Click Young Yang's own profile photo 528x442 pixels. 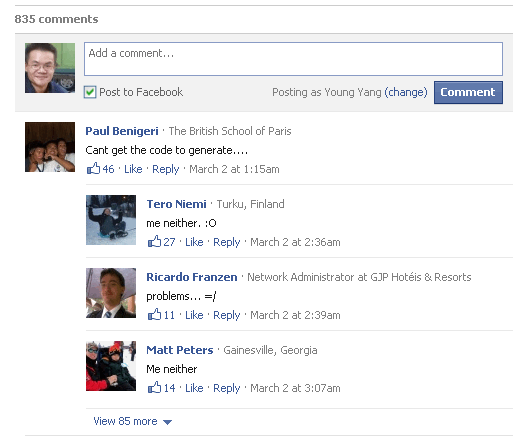tap(50, 68)
